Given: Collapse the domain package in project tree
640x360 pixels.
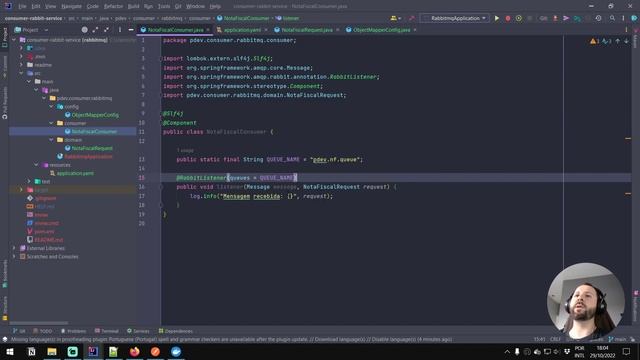Looking at the screenshot, I should click(51, 140).
